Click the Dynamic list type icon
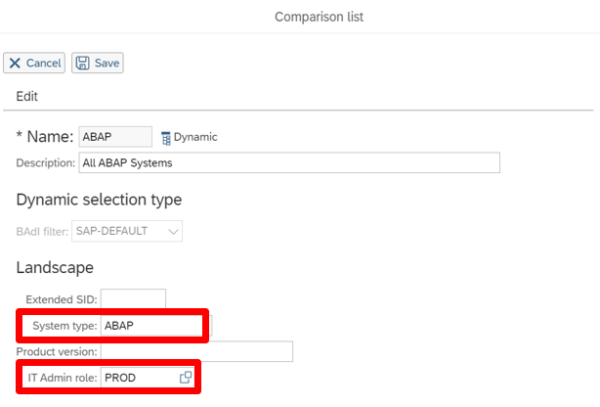Viewport: 600px width, 407px height. 165,137
